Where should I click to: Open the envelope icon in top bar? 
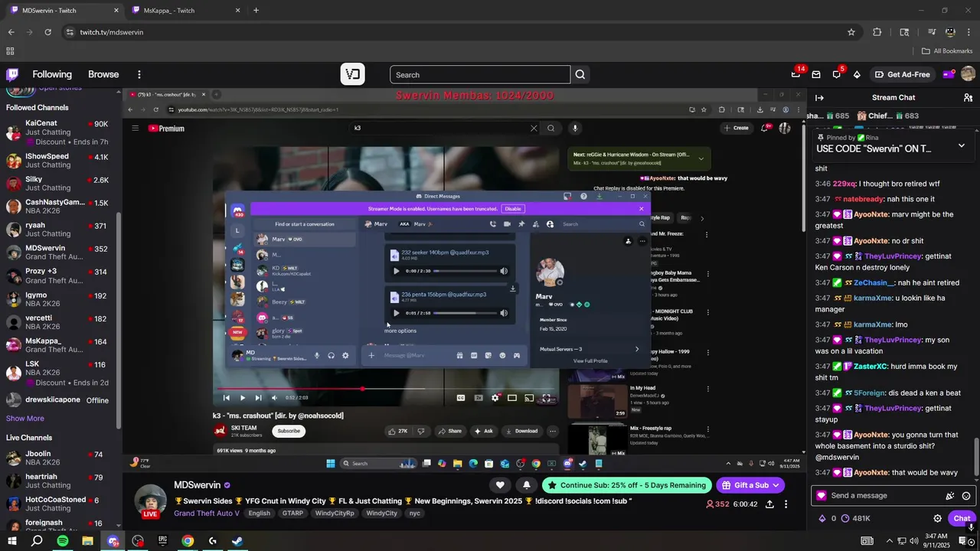(816, 74)
